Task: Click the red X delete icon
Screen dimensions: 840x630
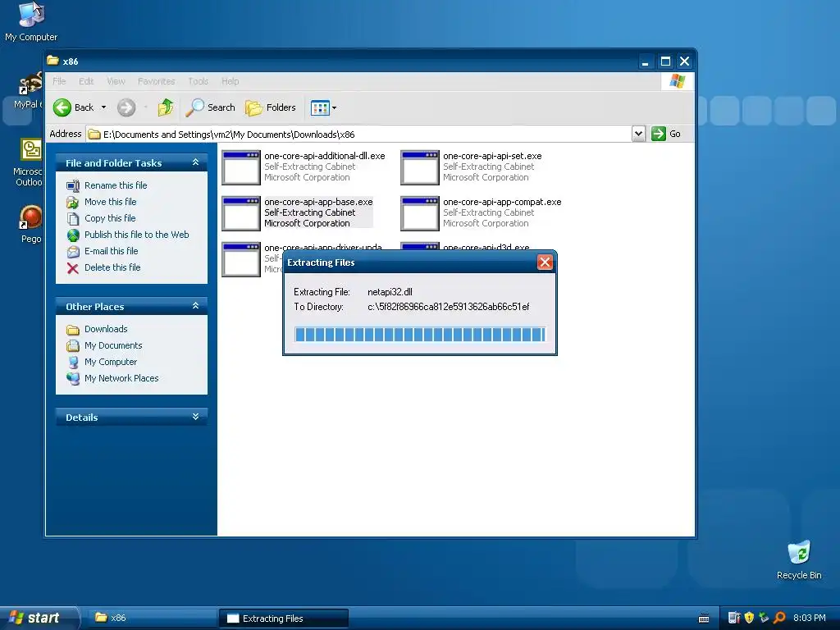Action: point(73,268)
